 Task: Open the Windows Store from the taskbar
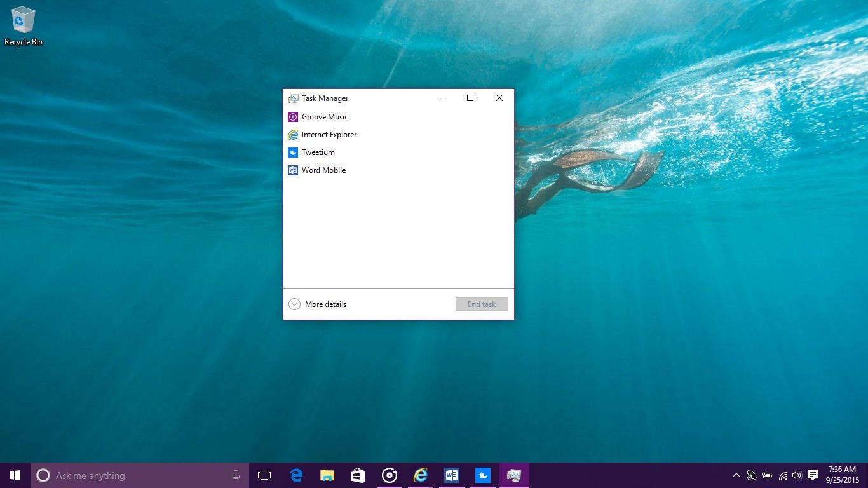coord(358,475)
